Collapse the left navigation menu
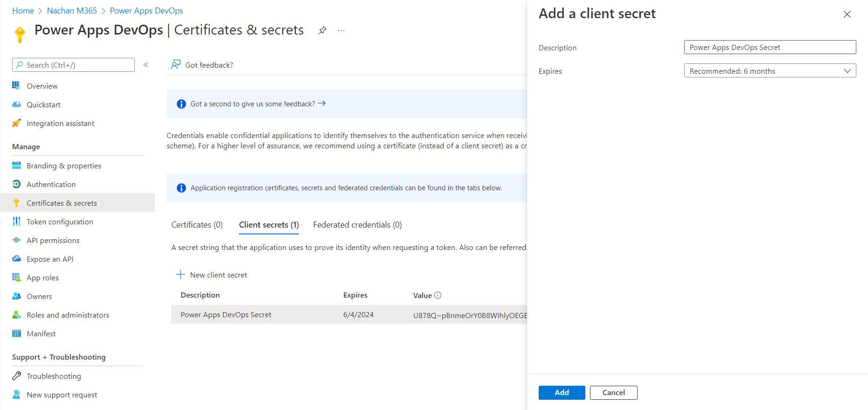The image size is (868, 410). tap(146, 65)
